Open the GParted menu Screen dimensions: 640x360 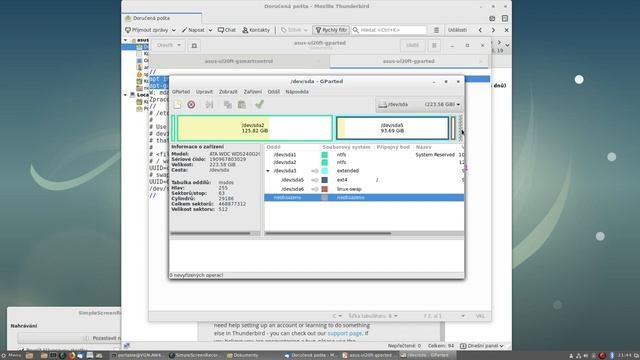click(x=181, y=92)
